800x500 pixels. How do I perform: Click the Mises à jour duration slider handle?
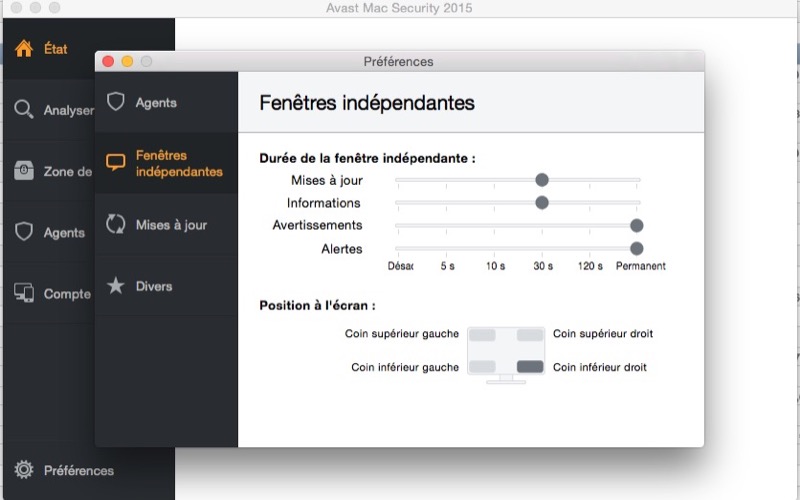pyautogui.click(x=542, y=180)
